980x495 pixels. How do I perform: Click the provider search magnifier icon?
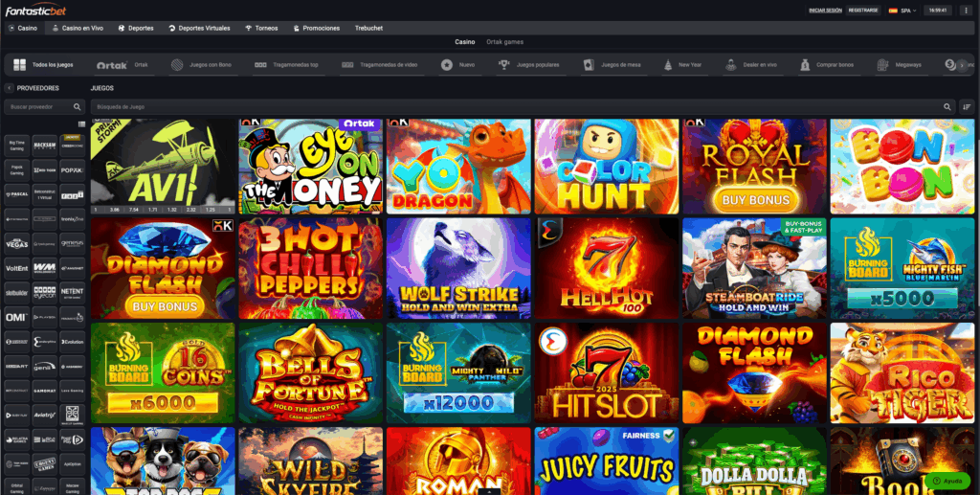click(77, 107)
